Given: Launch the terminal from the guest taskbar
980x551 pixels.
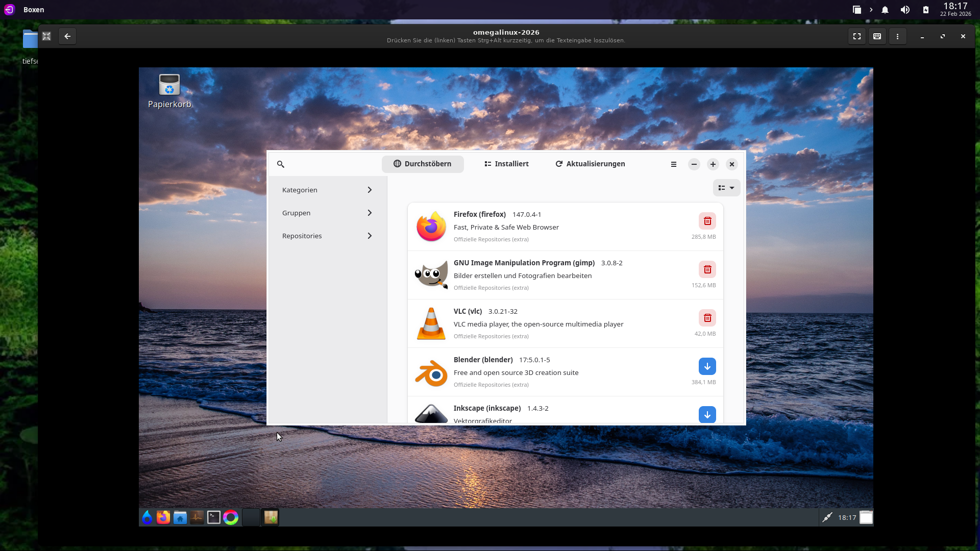Looking at the screenshot, I should (214, 517).
